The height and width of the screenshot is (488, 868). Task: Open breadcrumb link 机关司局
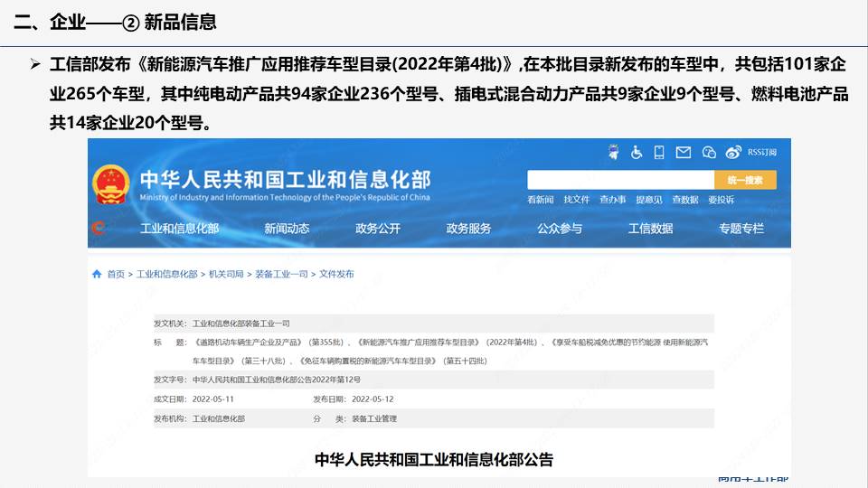pos(226,274)
